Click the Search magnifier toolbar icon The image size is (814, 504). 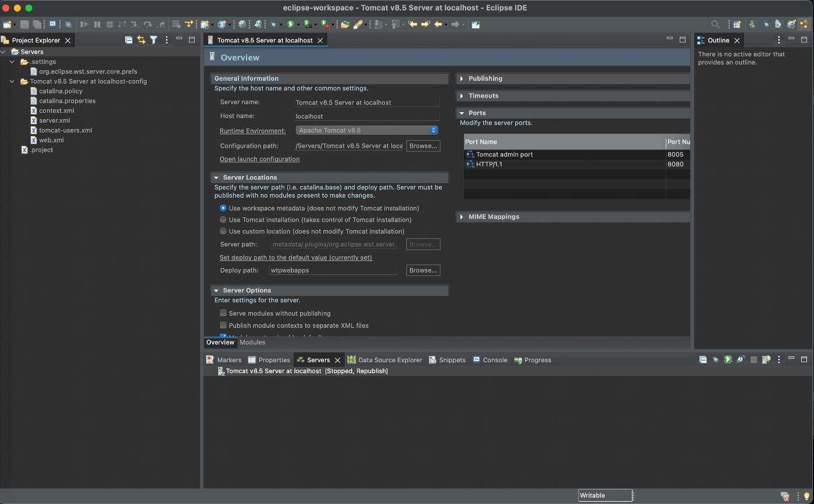click(716, 24)
